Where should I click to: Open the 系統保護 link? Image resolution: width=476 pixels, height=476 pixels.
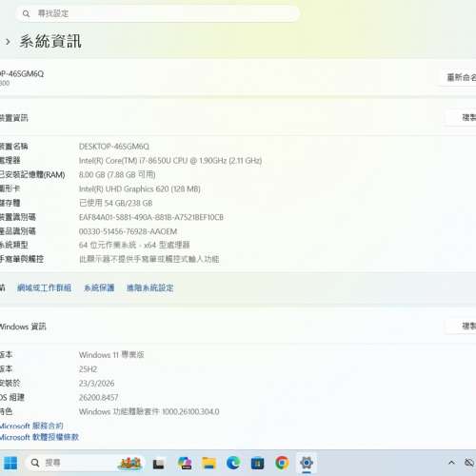coord(99,288)
